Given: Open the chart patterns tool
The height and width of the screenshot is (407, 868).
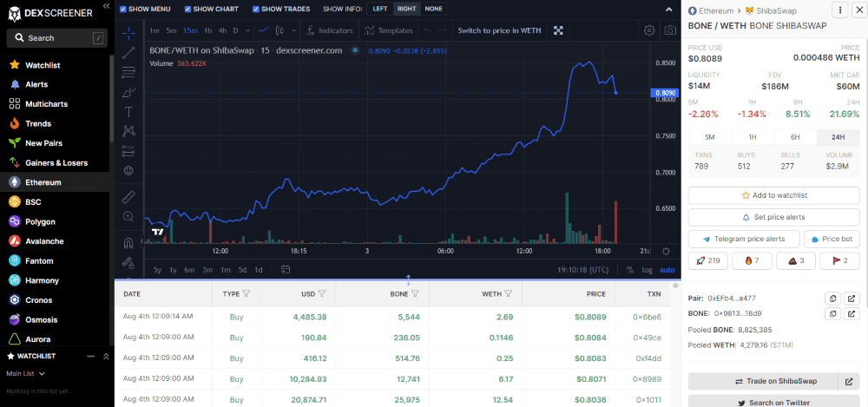Looking at the screenshot, I should click(x=128, y=131).
